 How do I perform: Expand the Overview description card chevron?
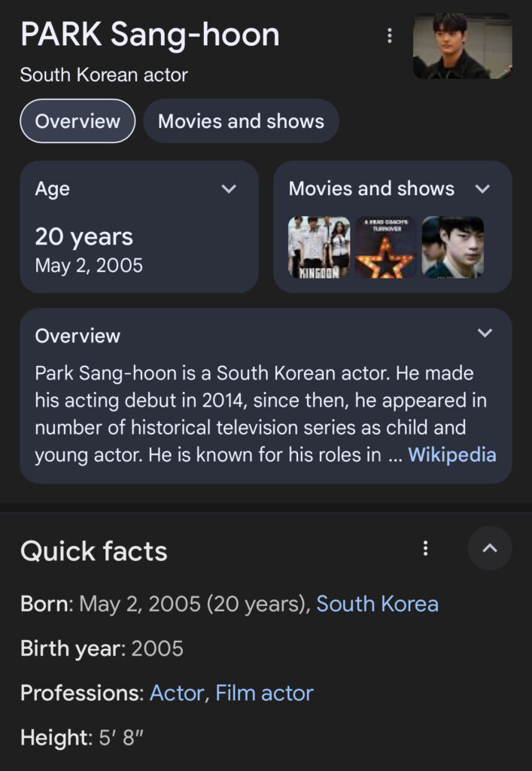point(485,333)
